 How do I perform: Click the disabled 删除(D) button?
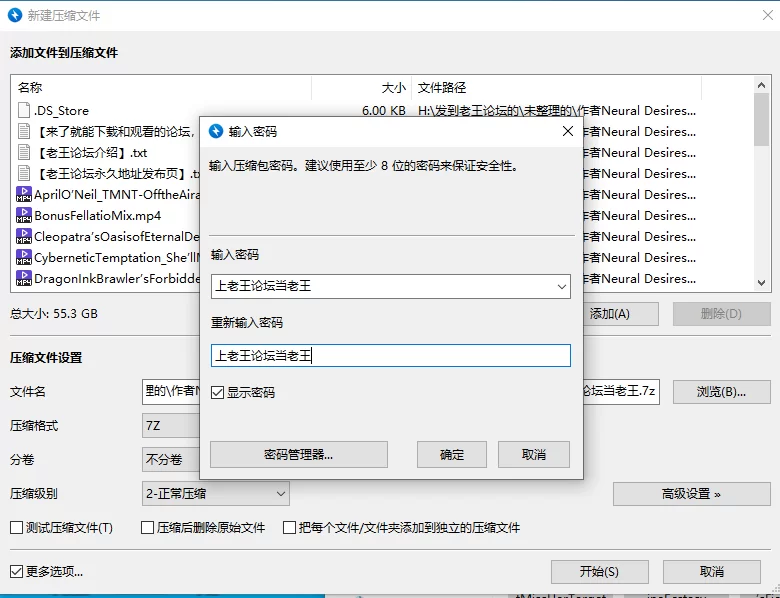(x=721, y=314)
